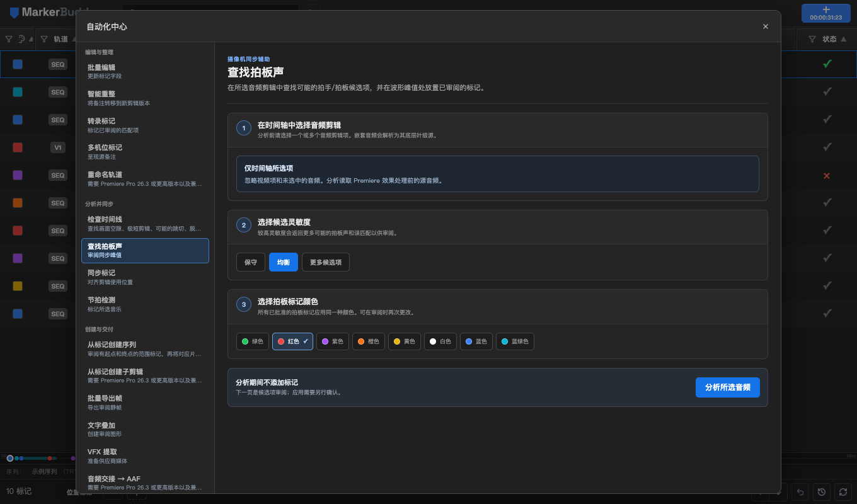857x504 pixels.
Task: Click the add marker plus button
Action: pyautogui.click(x=825, y=13)
